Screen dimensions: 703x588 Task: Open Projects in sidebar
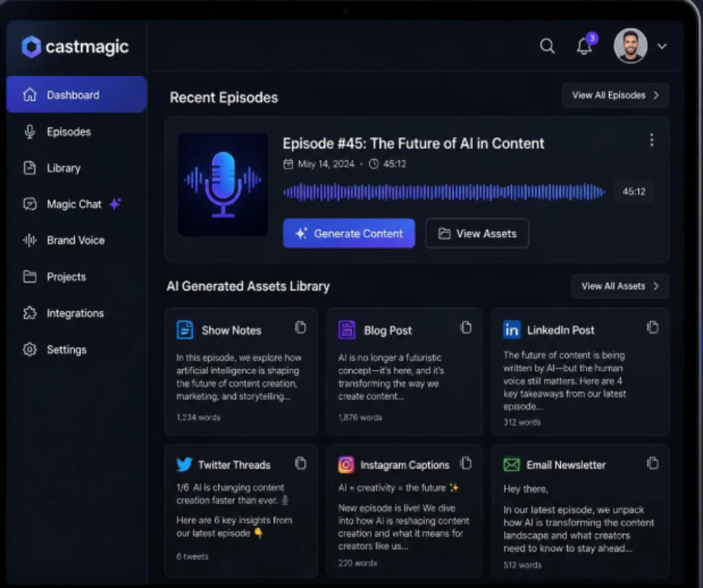[x=77, y=277]
